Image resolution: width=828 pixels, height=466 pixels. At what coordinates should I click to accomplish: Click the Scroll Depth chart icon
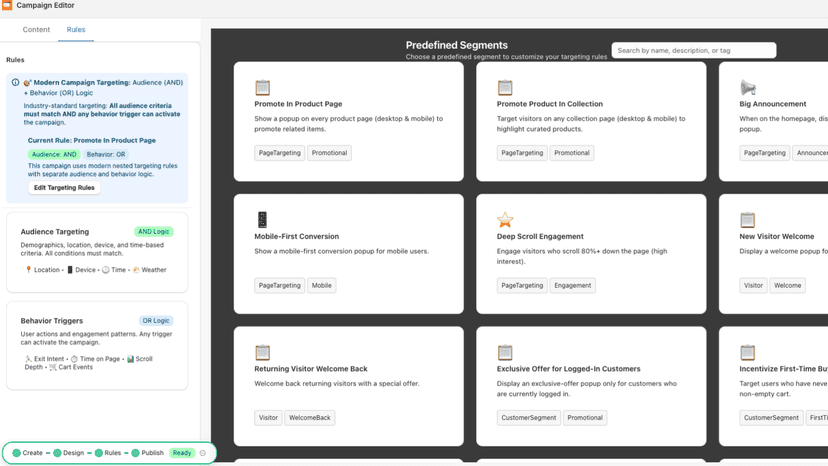point(130,359)
